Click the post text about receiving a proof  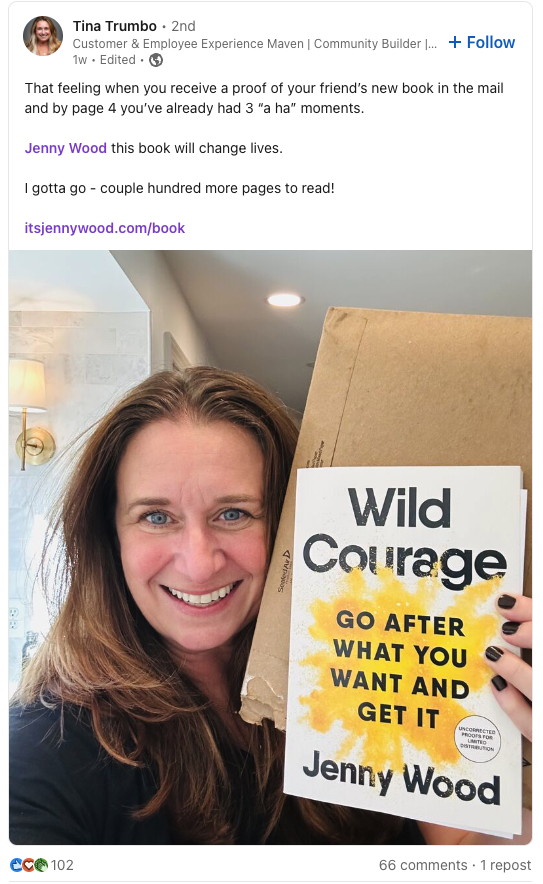coord(264,98)
